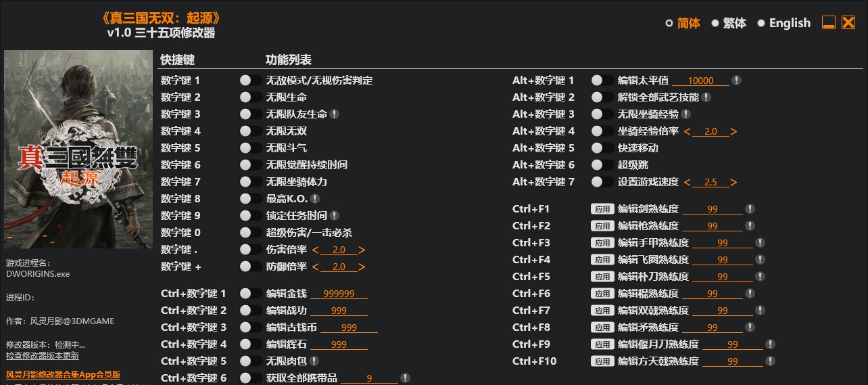Click the game cover art thumbnail
This screenshot has height=385, width=868.
tap(78, 151)
